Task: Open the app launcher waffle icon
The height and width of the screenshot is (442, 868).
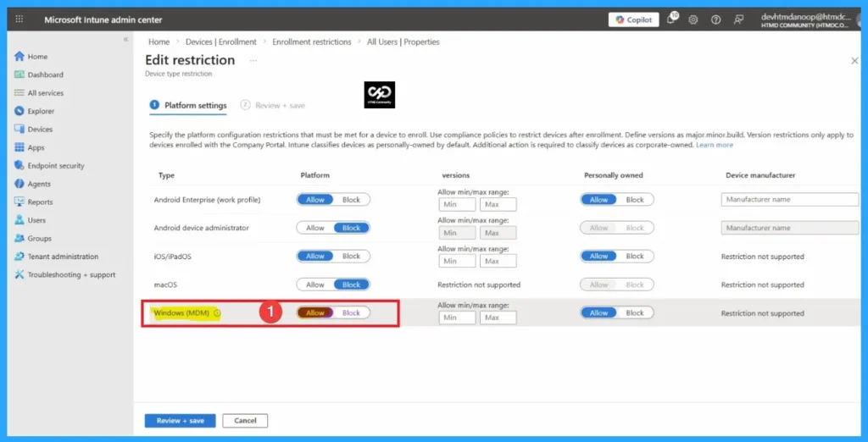Action: click(19, 19)
